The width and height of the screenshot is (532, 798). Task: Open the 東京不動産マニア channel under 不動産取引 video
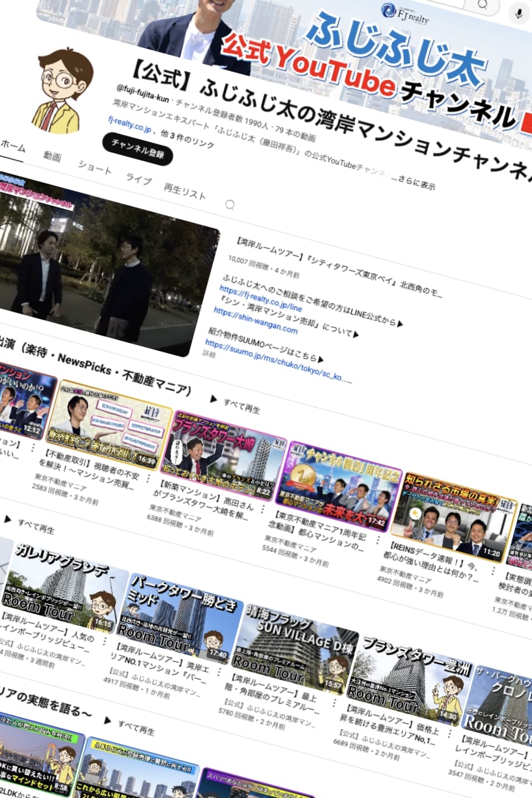pos(60,482)
